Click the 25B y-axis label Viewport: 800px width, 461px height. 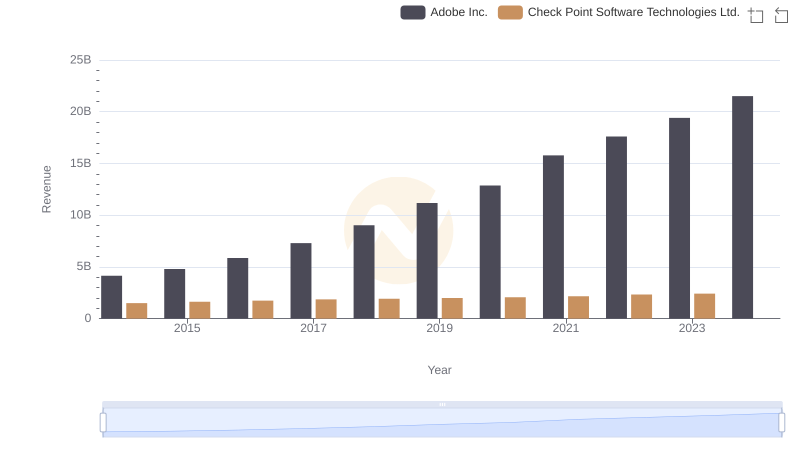[x=80, y=60]
